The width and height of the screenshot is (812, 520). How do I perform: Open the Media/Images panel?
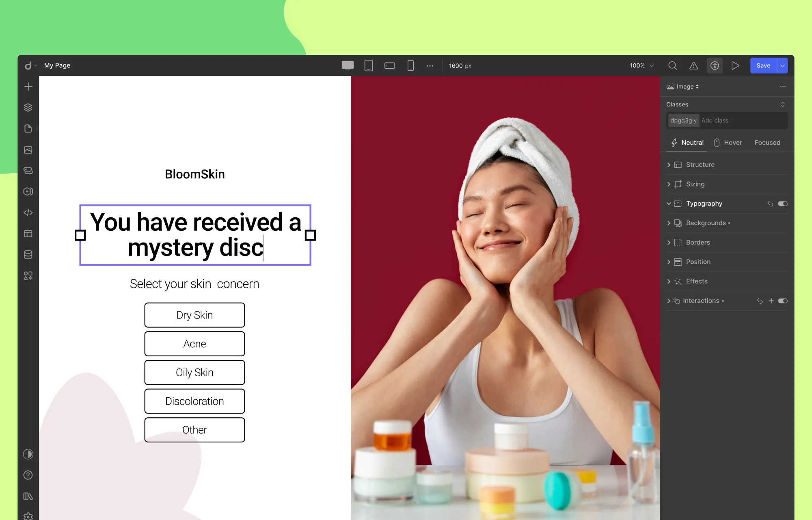pos(28,149)
